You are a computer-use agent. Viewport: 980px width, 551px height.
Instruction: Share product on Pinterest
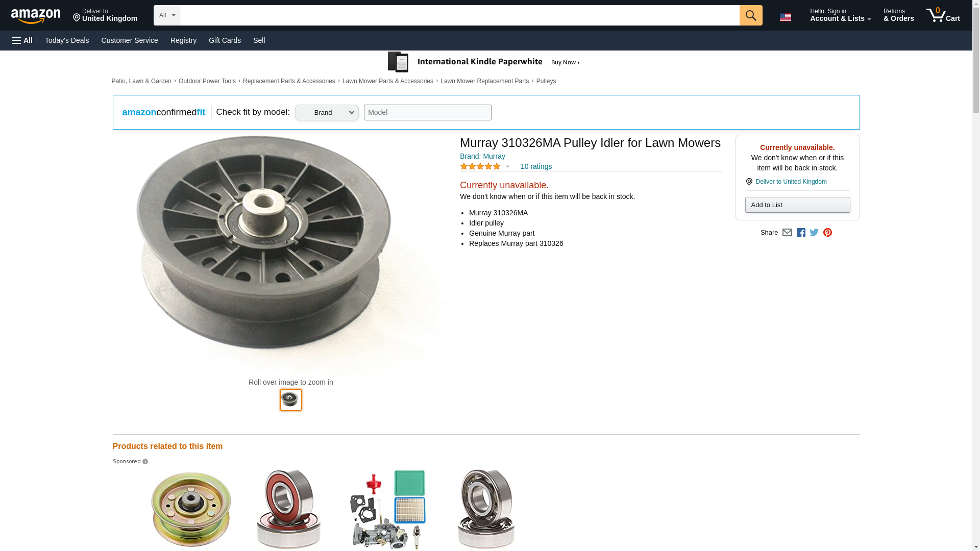click(827, 233)
